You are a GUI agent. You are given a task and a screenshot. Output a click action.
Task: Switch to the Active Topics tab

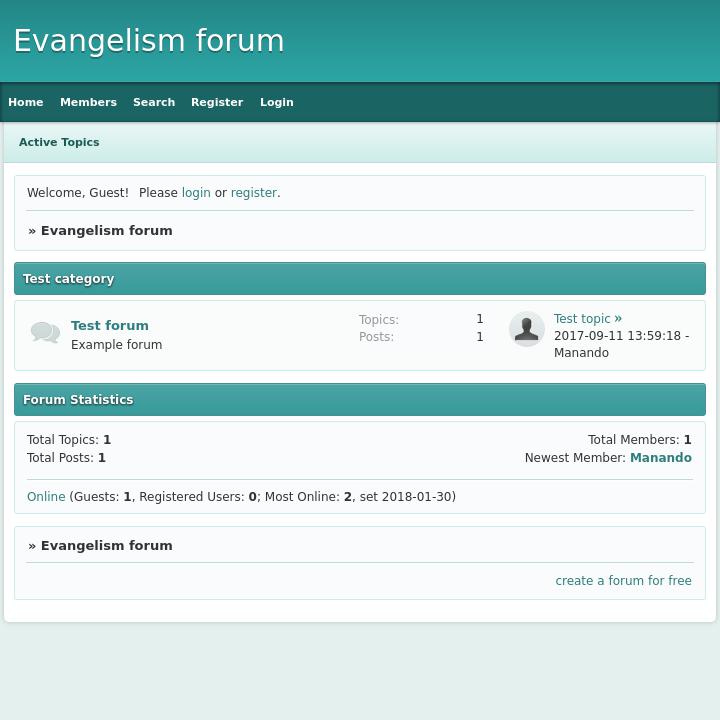pyautogui.click(x=59, y=142)
